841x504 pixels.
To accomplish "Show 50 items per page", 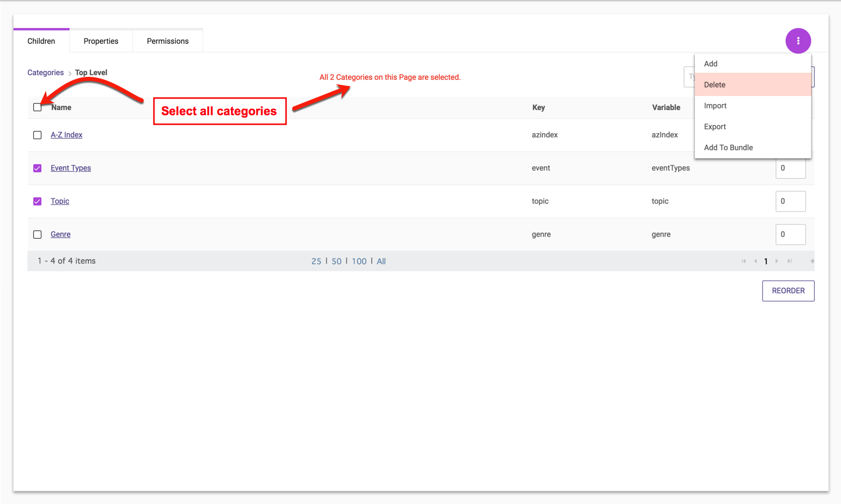I will point(336,261).
